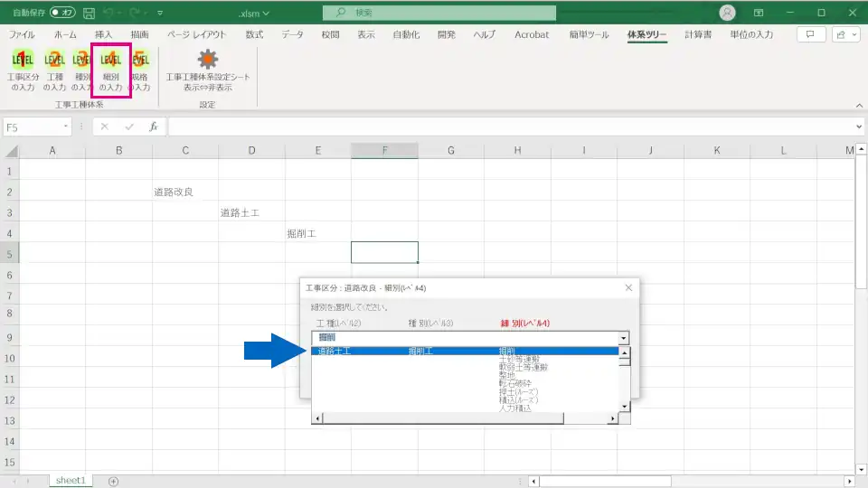Open Insert Function fx button
Screen dimensions: 868x488
154,127
